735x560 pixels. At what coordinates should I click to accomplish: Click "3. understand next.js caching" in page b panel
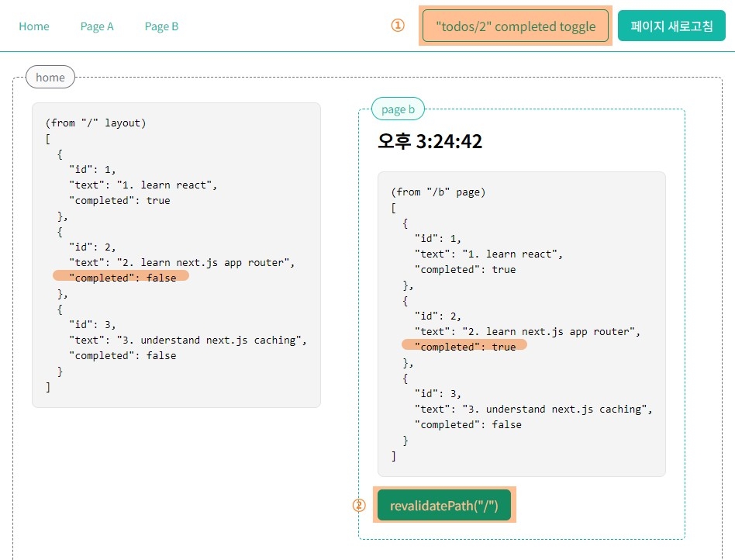557,409
